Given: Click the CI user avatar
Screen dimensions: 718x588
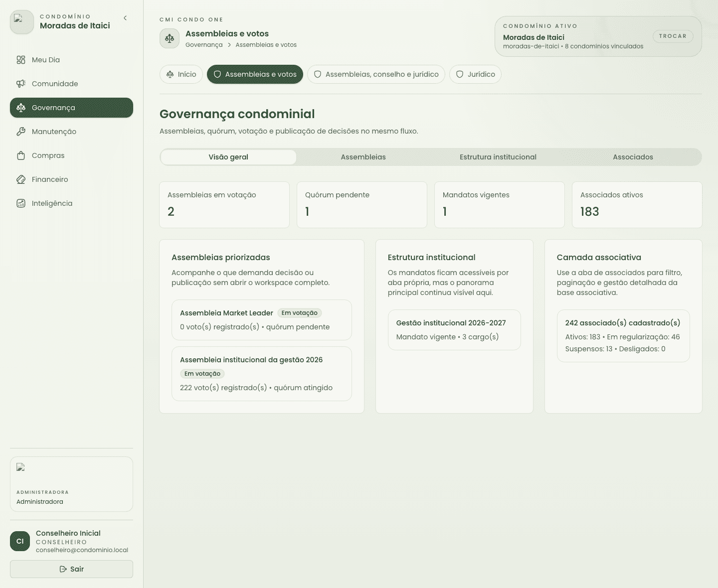Looking at the screenshot, I should pos(20,541).
